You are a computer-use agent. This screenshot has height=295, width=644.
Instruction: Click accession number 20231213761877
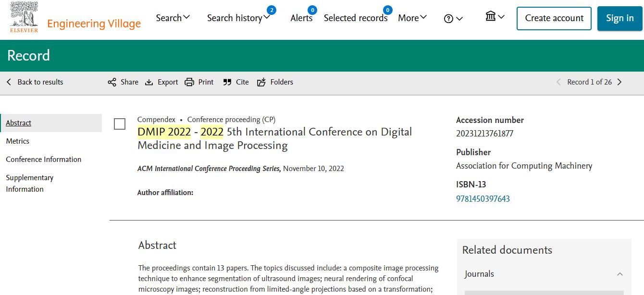(x=484, y=134)
